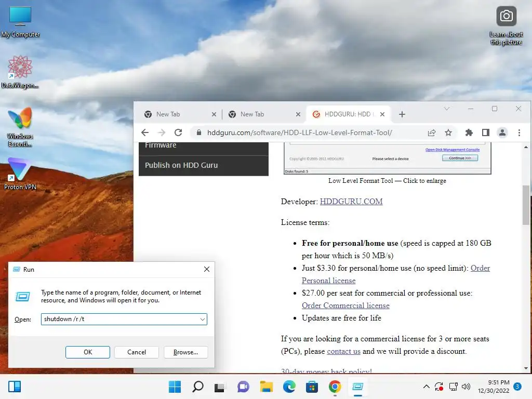The width and height of the screenshot is (532, 399).
Task: Open Chrome three-dot menu
Action: (519, 132)
